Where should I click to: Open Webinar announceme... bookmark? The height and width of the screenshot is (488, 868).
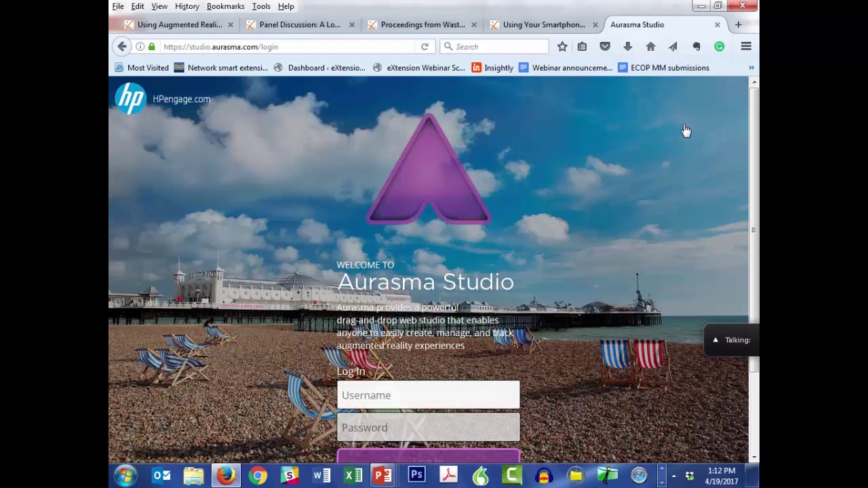(566, 68)
